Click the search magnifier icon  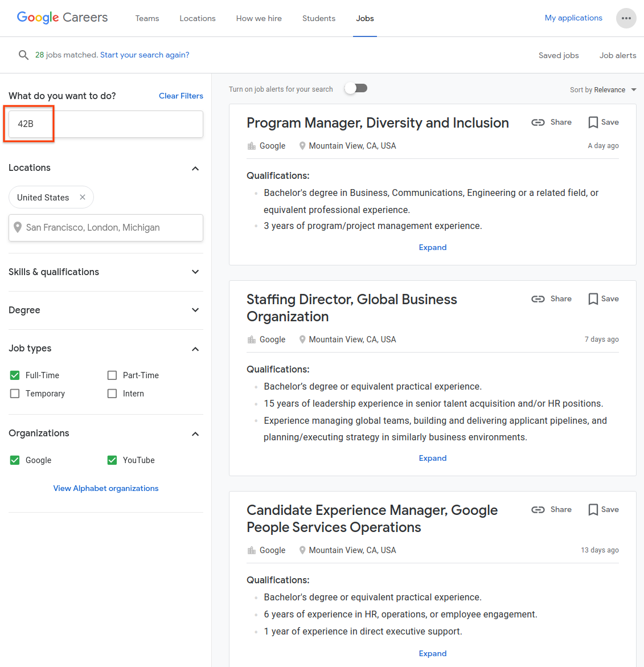23,55
